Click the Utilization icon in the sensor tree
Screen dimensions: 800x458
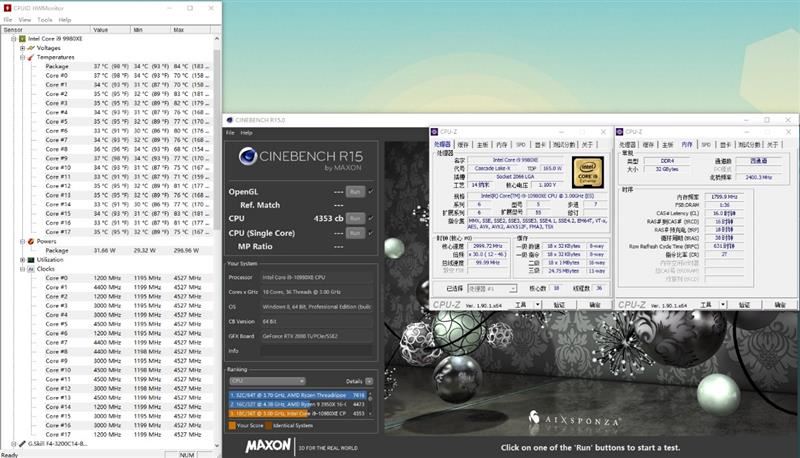click(x=31, y=260)
